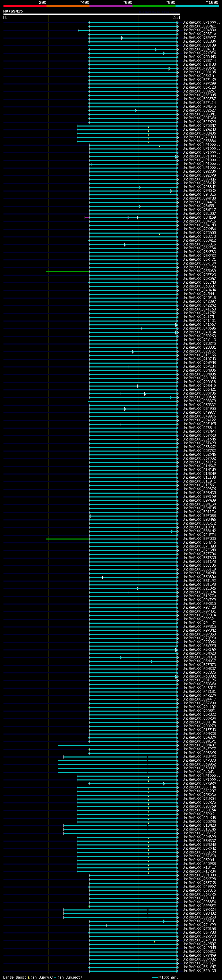This screenshot has width=222, height=980.
Task: Select hit label UniRef100_Q41431
Action: (x=199, y=321)
